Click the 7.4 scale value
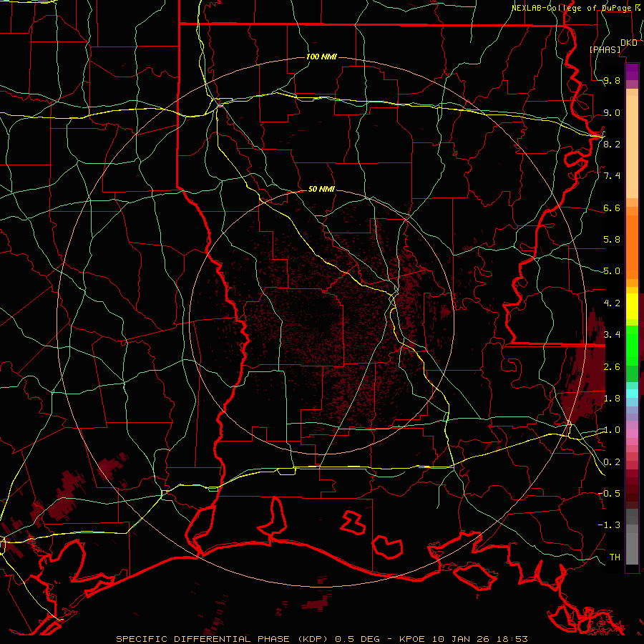The width and height of the screenshot is (644, 644). tap(612, 176)
